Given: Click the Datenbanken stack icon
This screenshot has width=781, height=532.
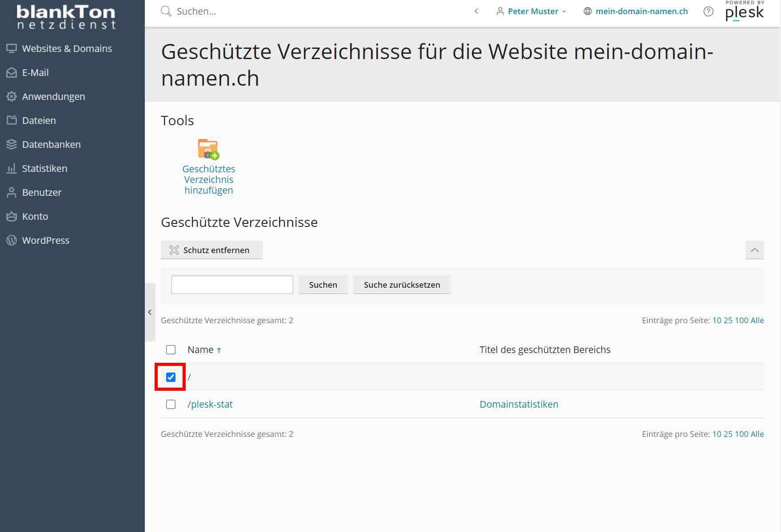Looking at the screenshot, I should click(x=12, y=144).
